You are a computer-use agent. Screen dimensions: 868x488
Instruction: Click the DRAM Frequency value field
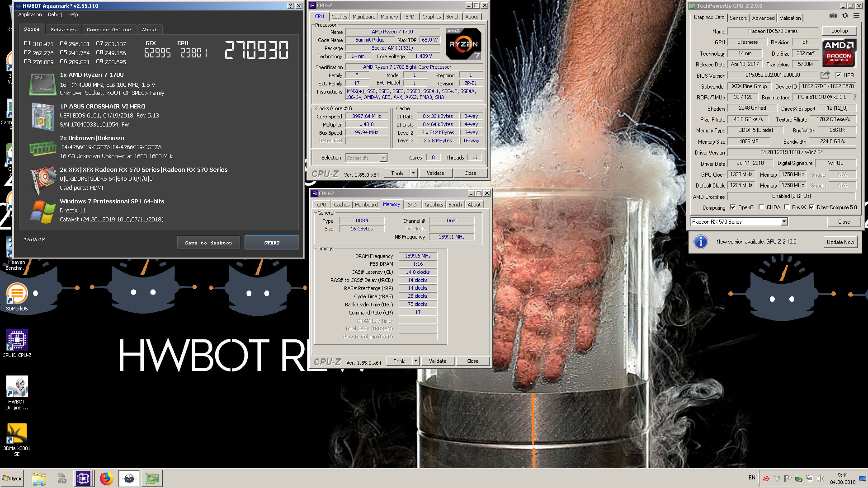[418, 256]
